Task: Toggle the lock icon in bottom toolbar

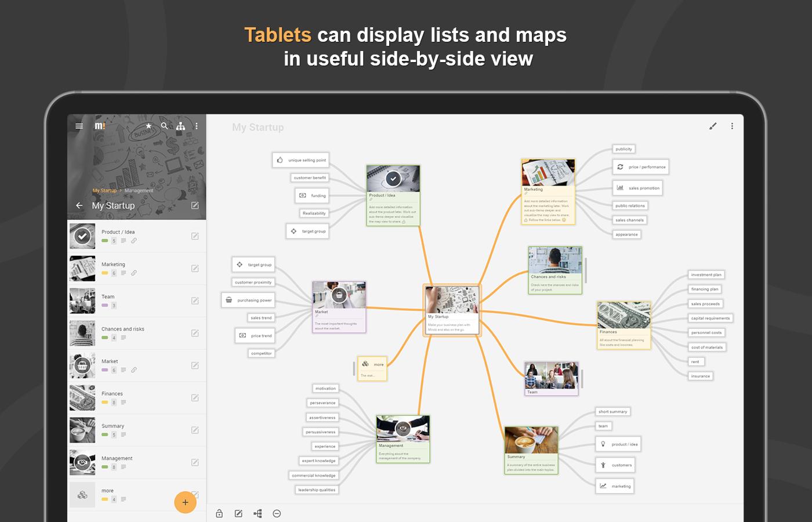Action: click(219, 513)
